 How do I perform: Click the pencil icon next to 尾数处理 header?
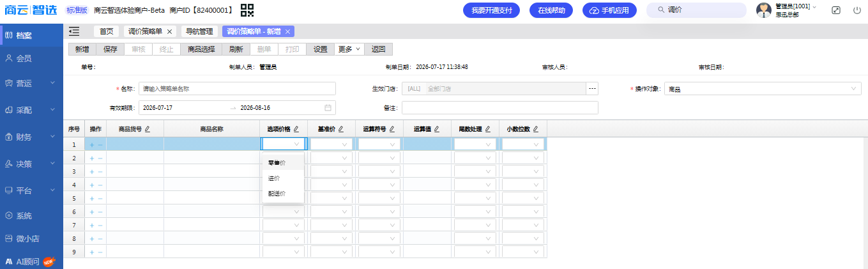488,129
